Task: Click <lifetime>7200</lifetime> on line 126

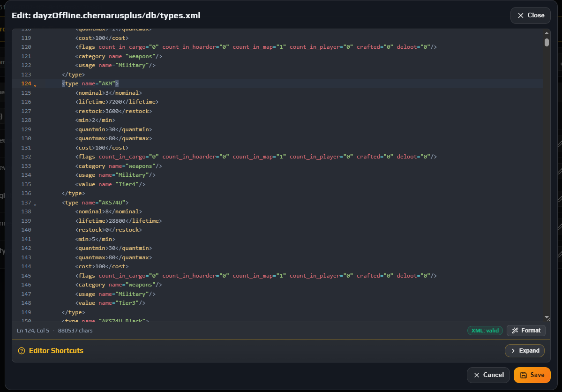Action: point(117,101)
